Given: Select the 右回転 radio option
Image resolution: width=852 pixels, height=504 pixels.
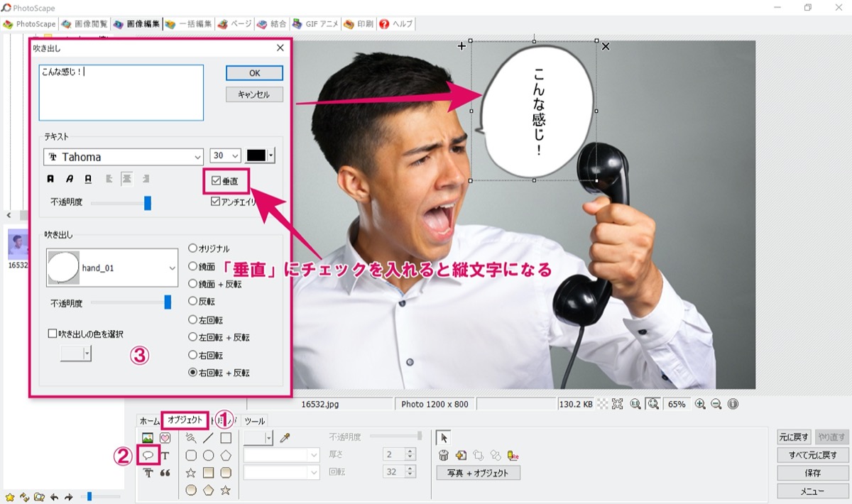Looking at the screenshot, I should (x=192, y=355).
